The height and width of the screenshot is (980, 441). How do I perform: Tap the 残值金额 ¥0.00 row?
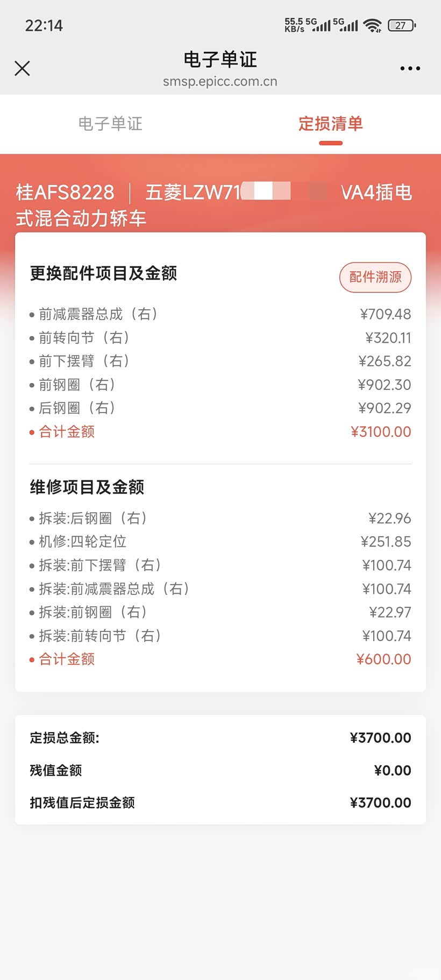pos(220,770)
